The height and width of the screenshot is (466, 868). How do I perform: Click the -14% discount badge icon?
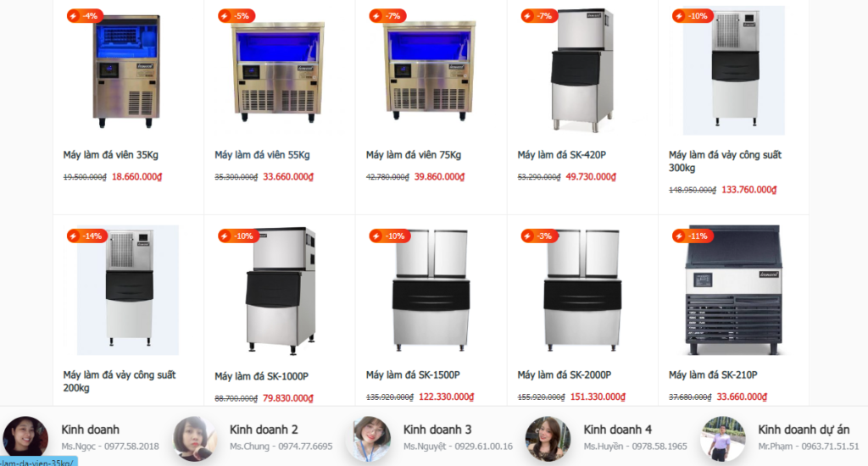click(87, 236)
